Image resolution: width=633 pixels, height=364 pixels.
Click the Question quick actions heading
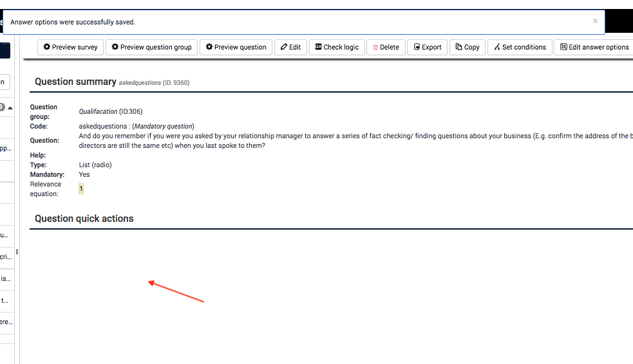coord(84,219)
